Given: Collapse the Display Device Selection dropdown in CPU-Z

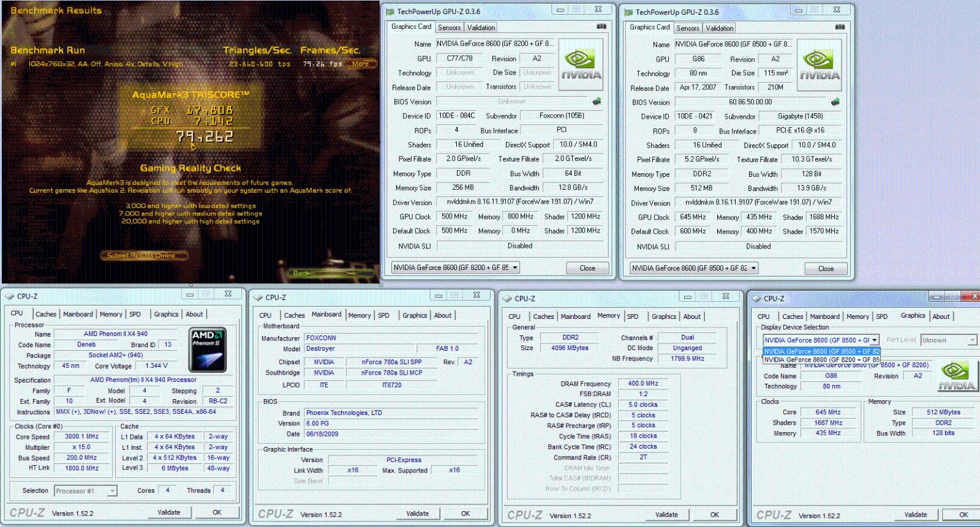Looking at the screenshot, I should pos(875,340).
